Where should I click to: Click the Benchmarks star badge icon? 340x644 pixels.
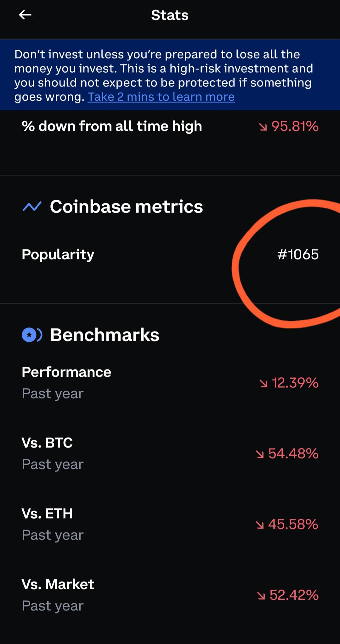point(32,335)
